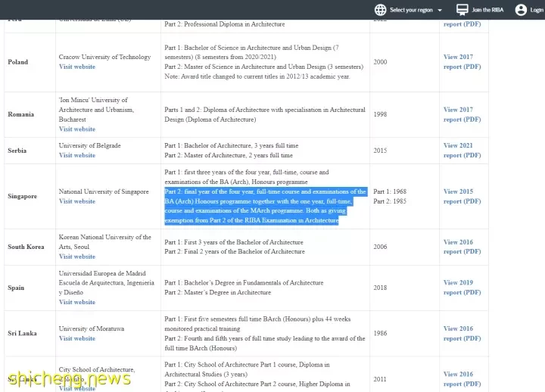
Task: Click Cracow University of Technology name
Action: [104, 57]
